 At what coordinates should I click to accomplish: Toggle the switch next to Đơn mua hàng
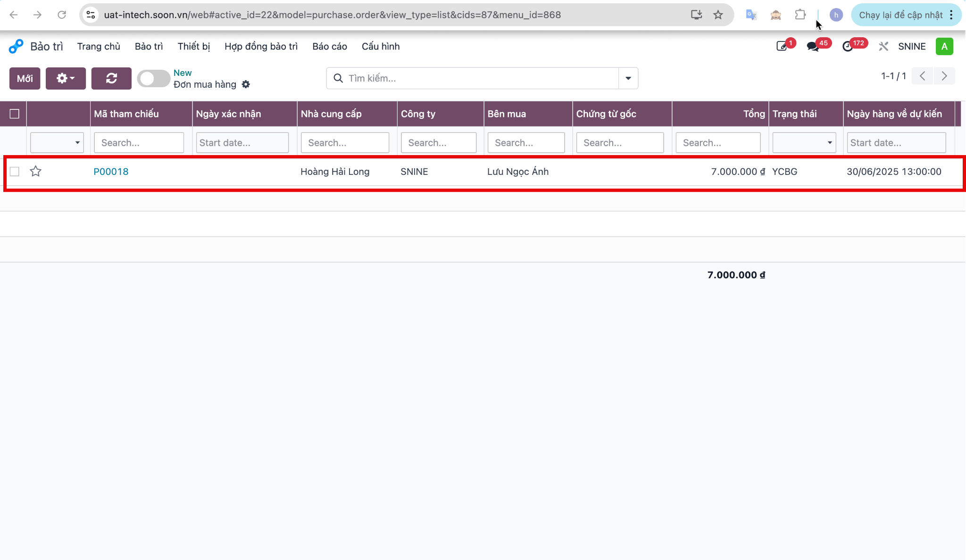(153, 78)
